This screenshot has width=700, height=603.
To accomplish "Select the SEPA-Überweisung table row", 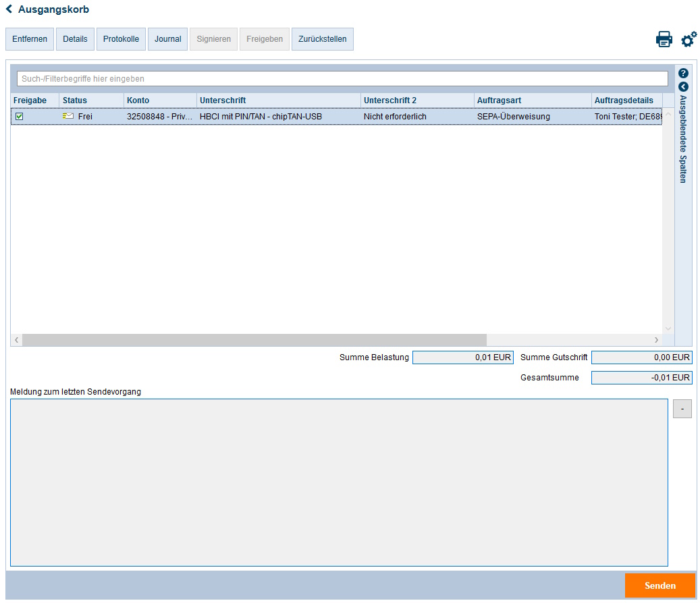I will (513, 117).
